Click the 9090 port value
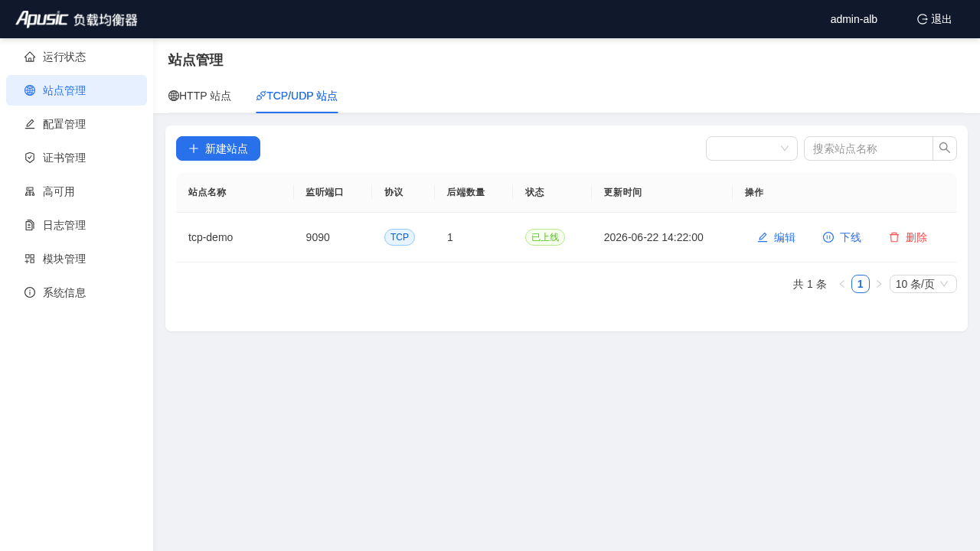Viewport: 980px width, 551px height. coord(318,237)
